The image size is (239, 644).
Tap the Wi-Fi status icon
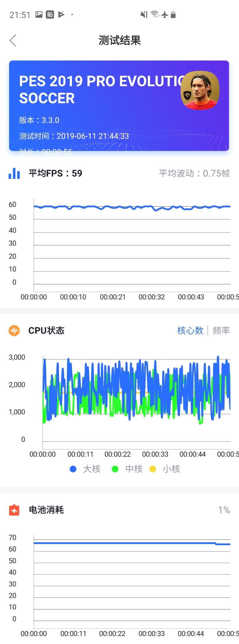pyautogui.click(x=155, y=14)
